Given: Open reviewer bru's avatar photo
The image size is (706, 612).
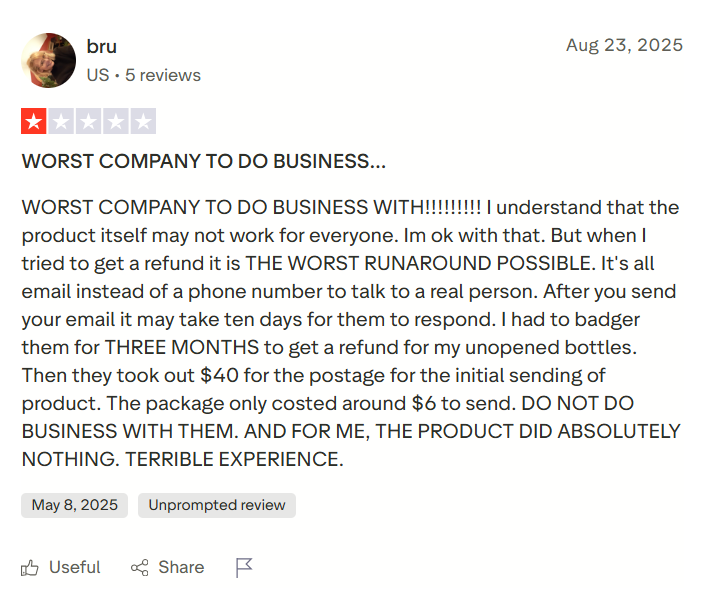Looking at the screenshot, I should (48, 60).
